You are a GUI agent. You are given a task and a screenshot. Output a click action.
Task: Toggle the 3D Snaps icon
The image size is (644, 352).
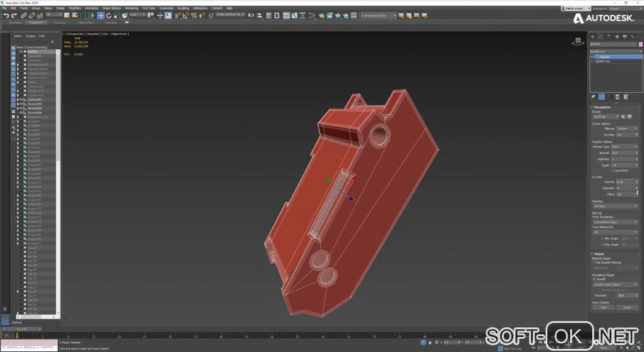click(177, 16)
